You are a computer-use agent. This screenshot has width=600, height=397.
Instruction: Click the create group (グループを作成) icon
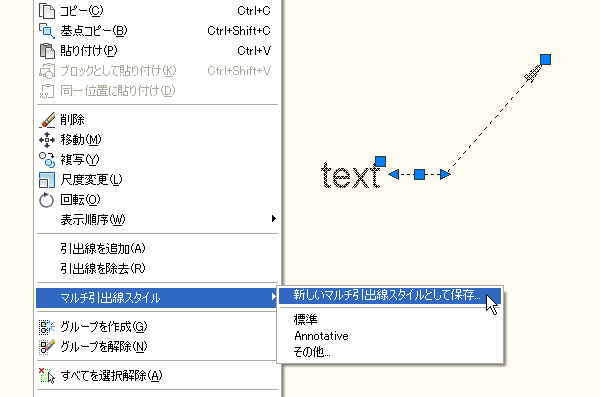pyautogui.click(x=47, y=327)
